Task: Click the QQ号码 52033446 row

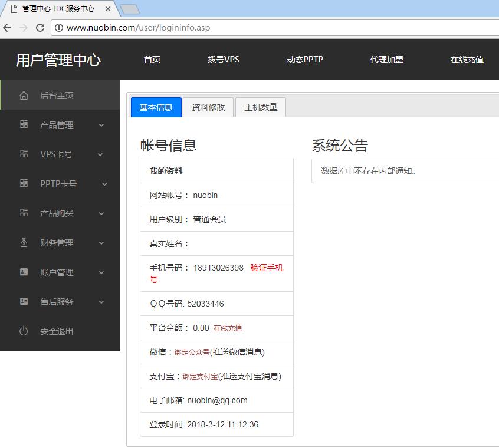Action: (x=216, y=304)
